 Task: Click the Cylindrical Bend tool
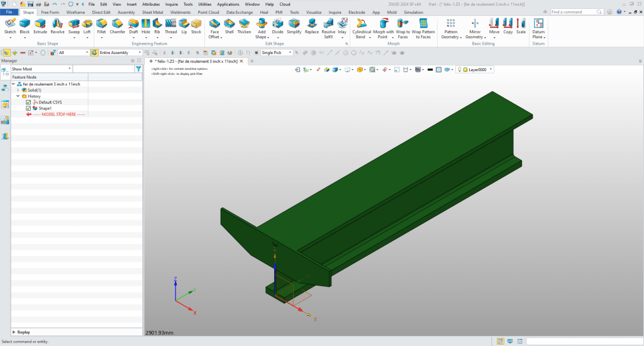click(362, 24)
